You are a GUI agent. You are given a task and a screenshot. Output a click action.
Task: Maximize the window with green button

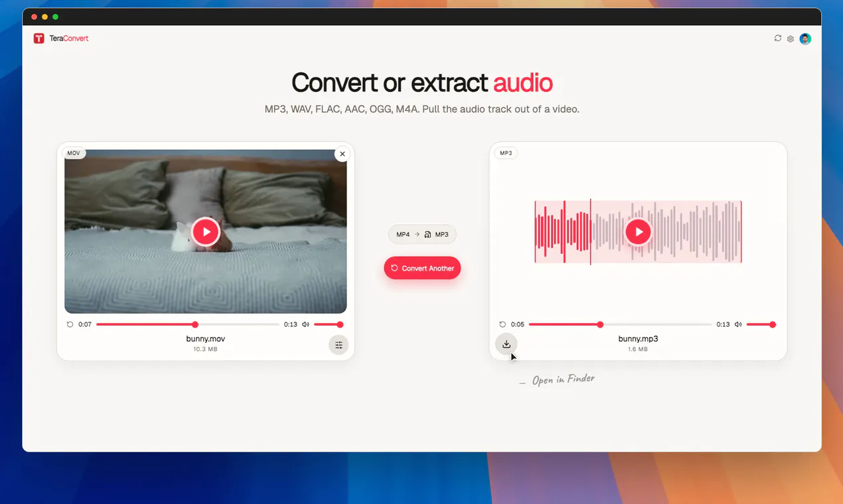[55, 17]
